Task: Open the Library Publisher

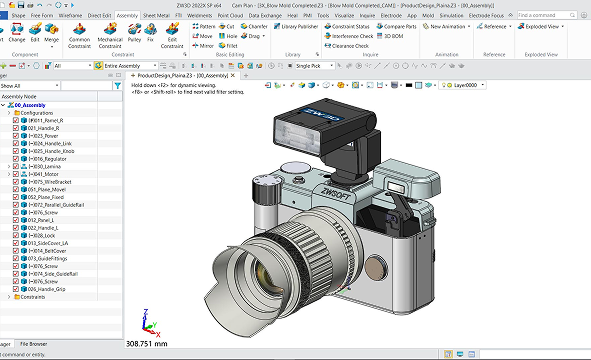Action: pos(296,26)
